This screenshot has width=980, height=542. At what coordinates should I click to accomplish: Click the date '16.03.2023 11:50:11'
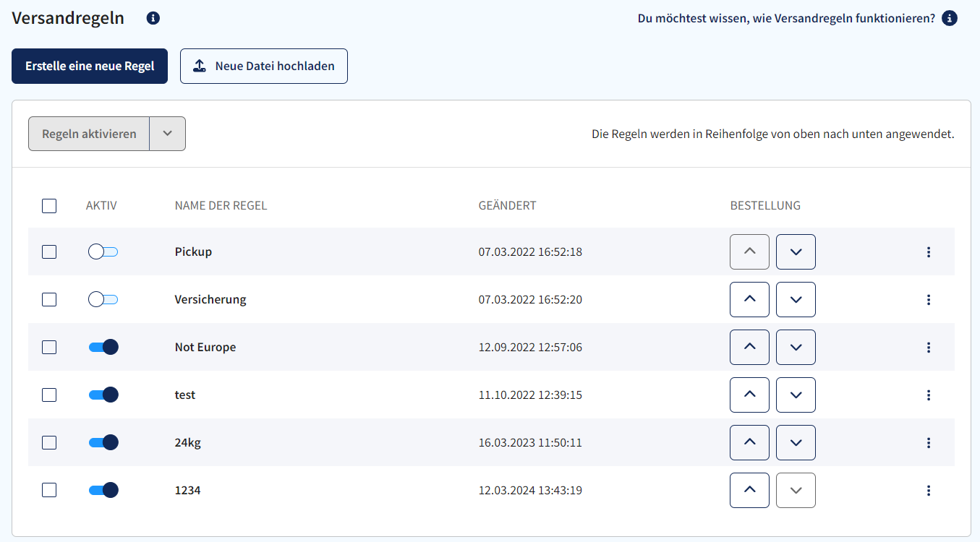(530, 443)
